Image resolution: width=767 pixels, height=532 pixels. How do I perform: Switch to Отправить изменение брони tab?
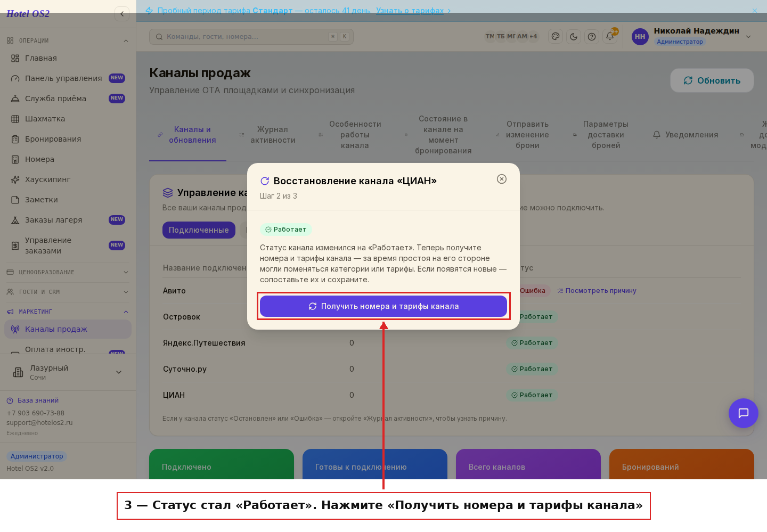pyautogui.click(x=523, y=135)
